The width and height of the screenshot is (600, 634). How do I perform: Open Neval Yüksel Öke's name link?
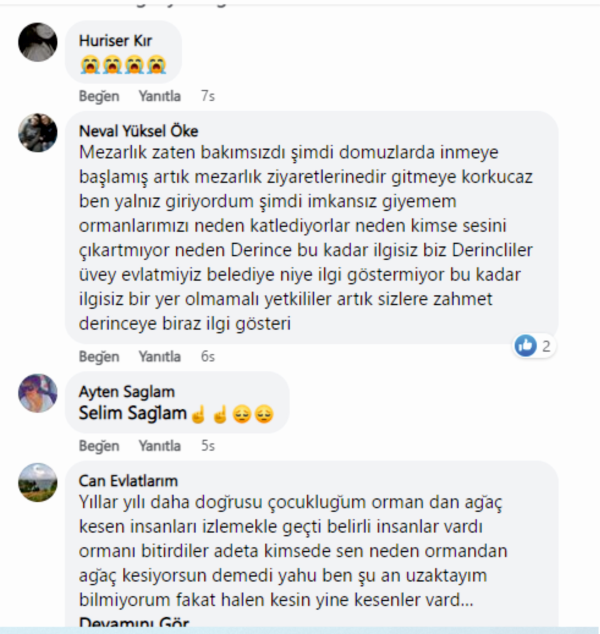click(138, 131)
